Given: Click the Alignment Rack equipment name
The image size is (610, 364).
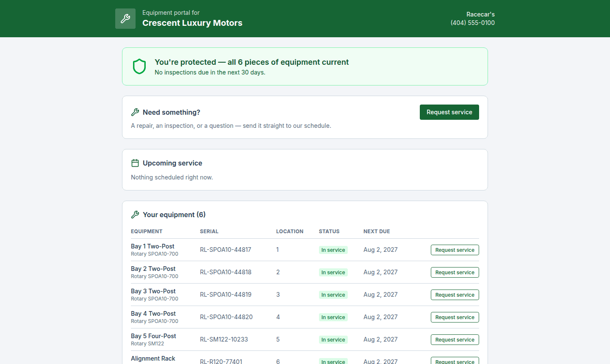Looking at the screenshot, I should tap(153, 358).
